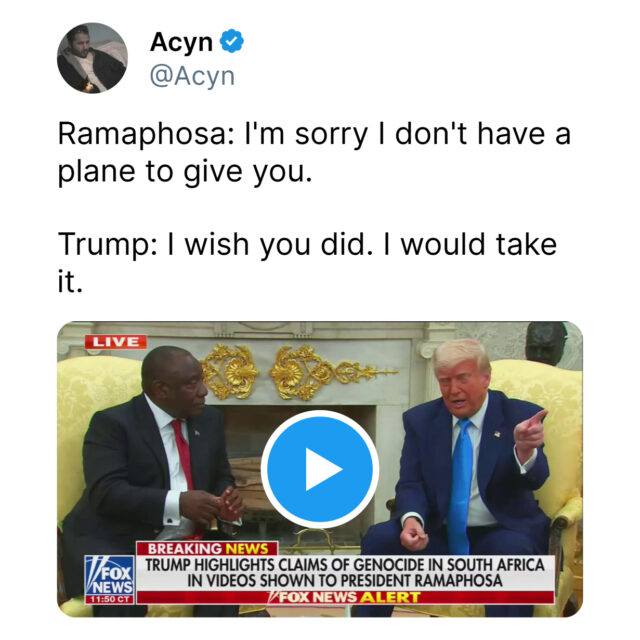The image size is (640, 640).
Task: Click the 11:50 CT time stamp
Action: coord(109,600)
